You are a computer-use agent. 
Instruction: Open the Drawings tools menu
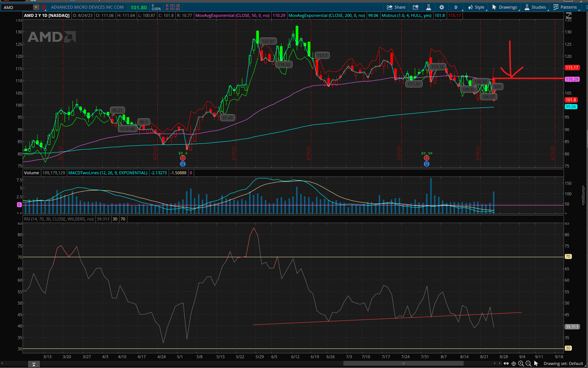(x=505, y=7)
